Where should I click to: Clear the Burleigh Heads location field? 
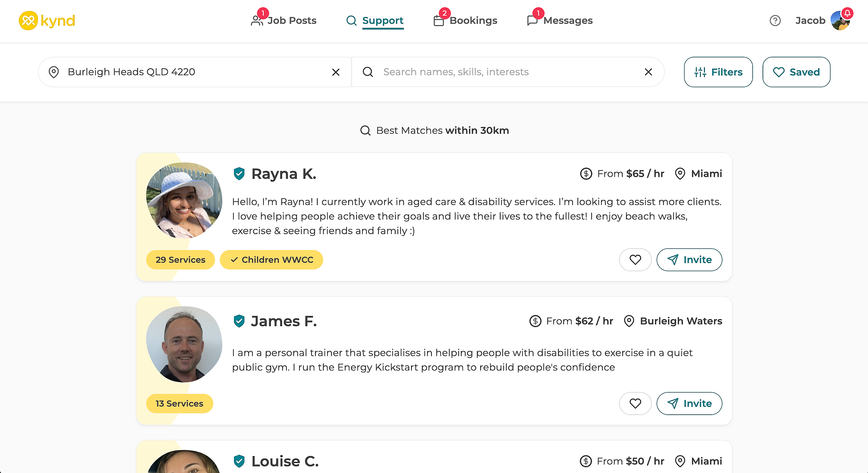click(336, 72)
